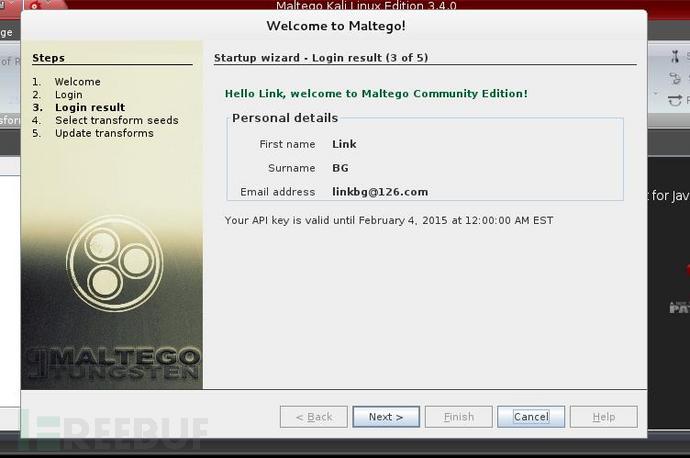Click the First name value Link
This screenshot has width=690, height=458.
344,144
